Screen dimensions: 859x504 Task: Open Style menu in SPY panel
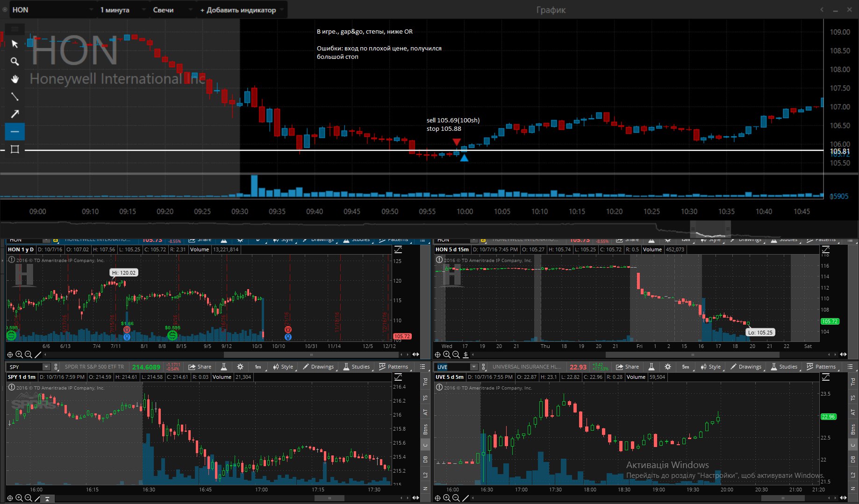283,367
